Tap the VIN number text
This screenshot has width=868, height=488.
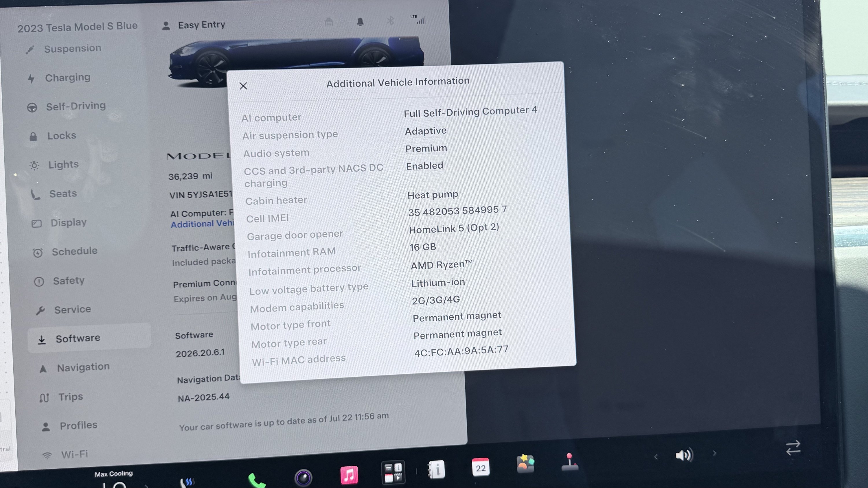(x=201, y=195)
